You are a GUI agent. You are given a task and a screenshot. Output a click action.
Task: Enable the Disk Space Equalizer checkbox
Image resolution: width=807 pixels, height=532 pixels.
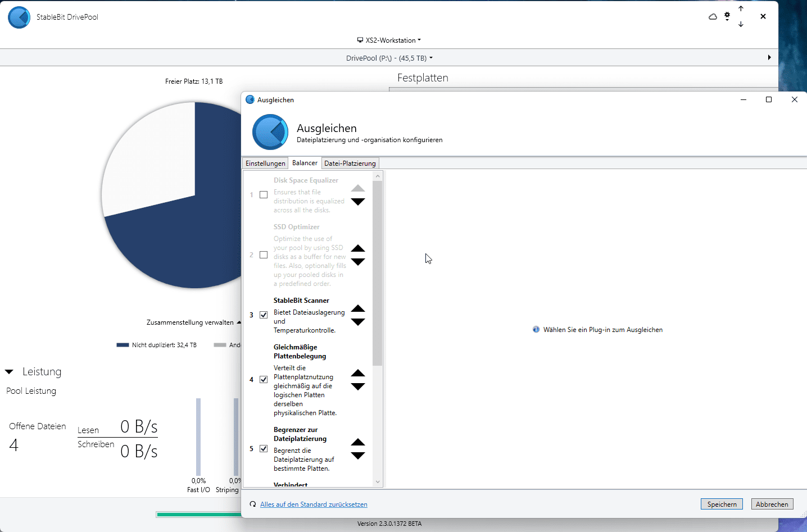coord(264,195)
